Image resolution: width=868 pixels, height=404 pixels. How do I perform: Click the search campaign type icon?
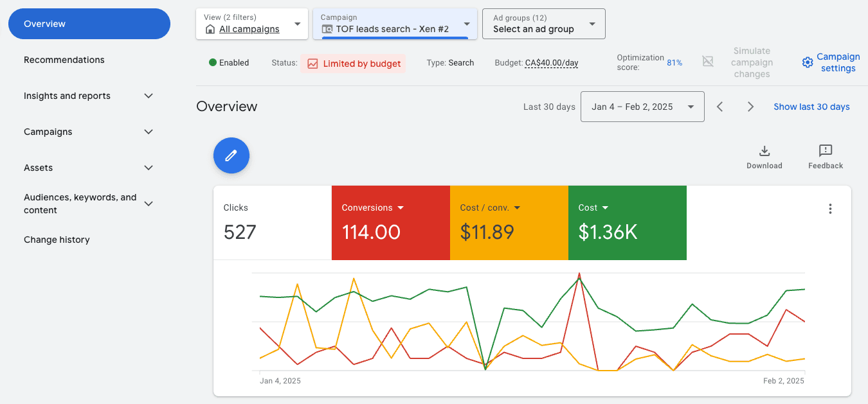click(x=327, y=29)
